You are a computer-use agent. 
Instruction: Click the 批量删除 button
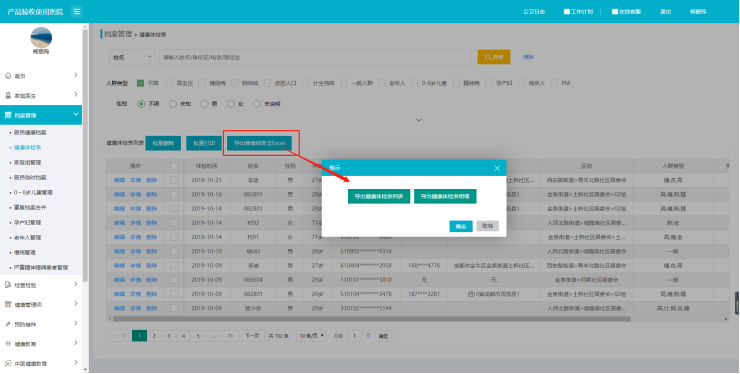click(163, 143)
